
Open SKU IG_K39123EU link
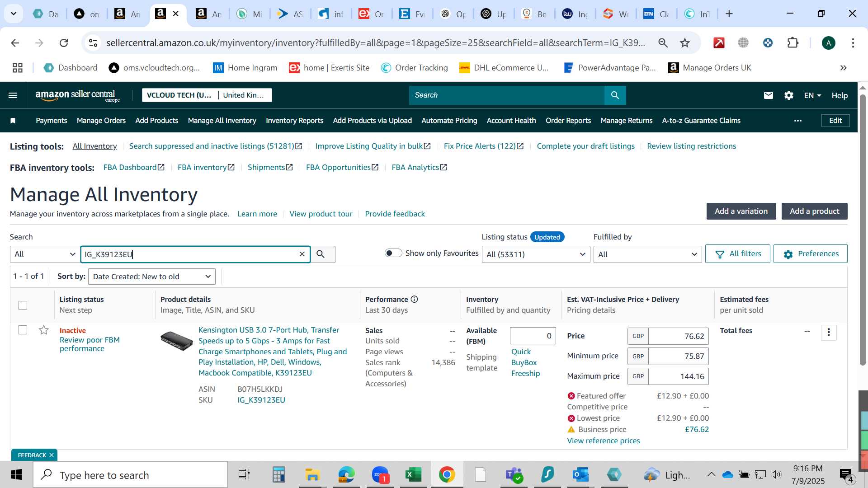click(x=261, y=400)
